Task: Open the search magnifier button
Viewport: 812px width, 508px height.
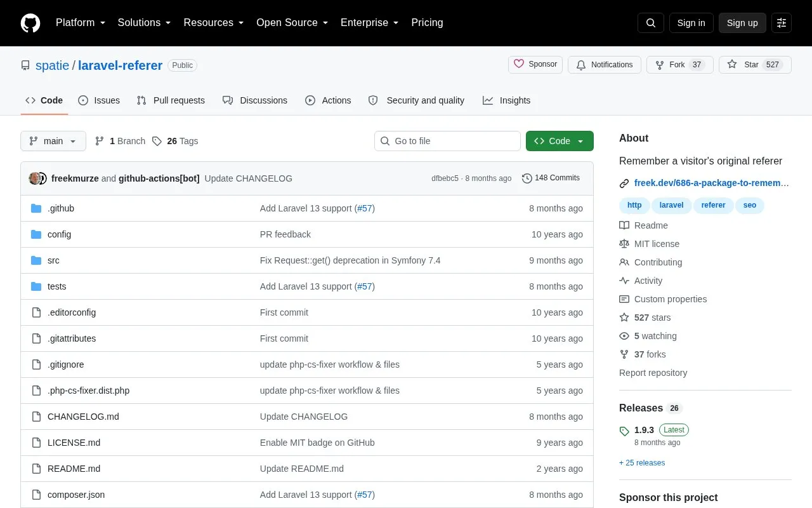Action: 651,23
